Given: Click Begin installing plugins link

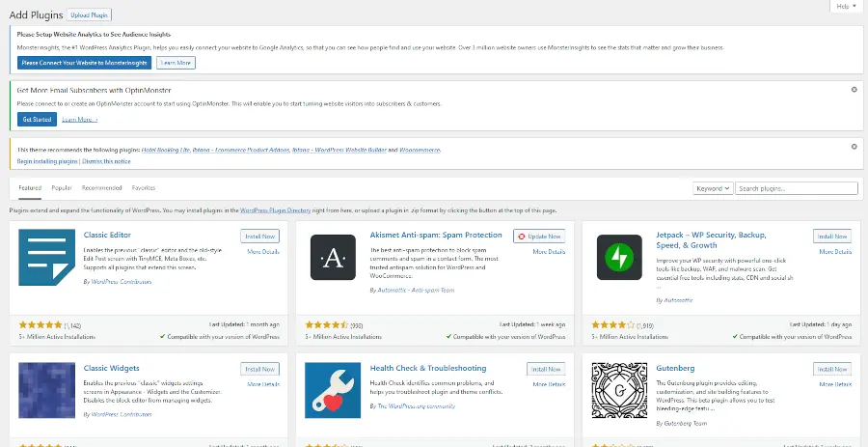Looking at the screenshot, I should 47,161.
